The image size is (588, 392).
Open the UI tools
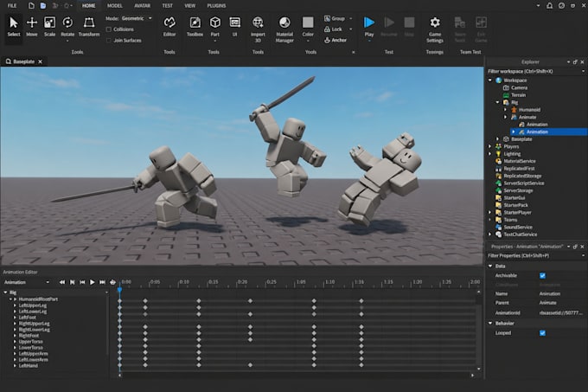point(234,27)
